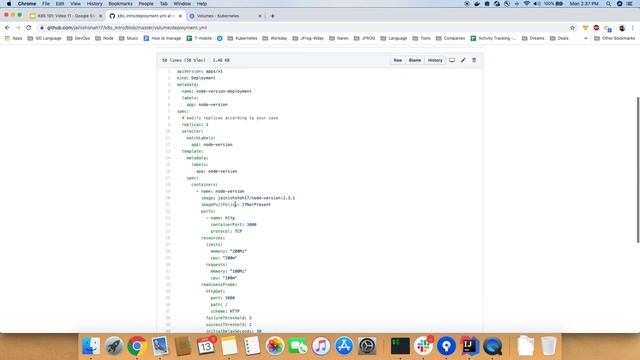
Task: Open the GO Language bookmarks folder
Action: tap(44, 38)
